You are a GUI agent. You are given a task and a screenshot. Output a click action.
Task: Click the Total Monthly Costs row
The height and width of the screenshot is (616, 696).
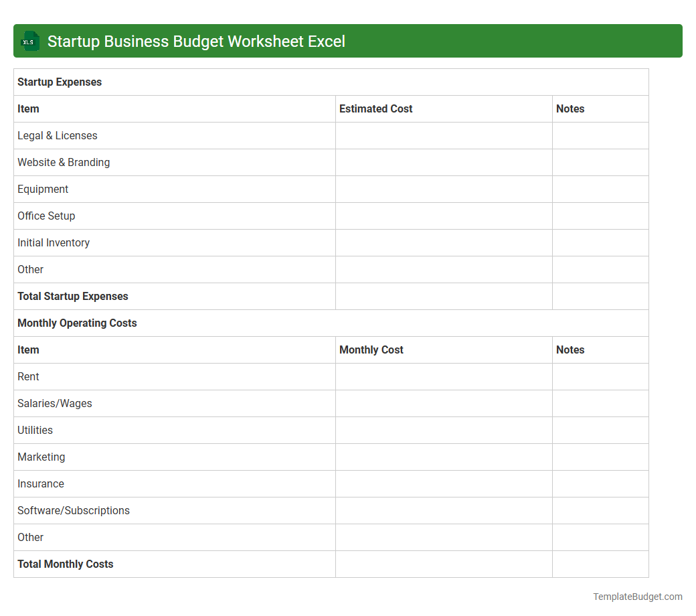pos(65,564)
